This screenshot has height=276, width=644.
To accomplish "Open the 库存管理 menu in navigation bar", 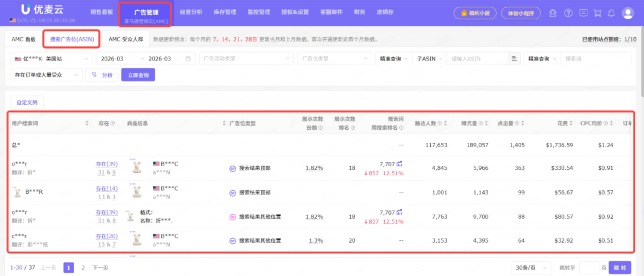I will [225, 12].
